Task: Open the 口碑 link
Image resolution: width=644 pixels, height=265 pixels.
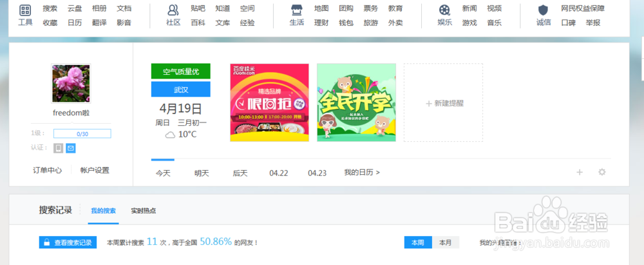Action: (568, 23)
